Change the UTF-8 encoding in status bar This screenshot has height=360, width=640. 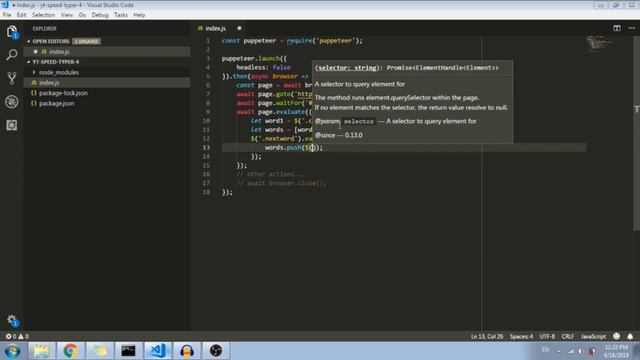(x=547, y=336)
